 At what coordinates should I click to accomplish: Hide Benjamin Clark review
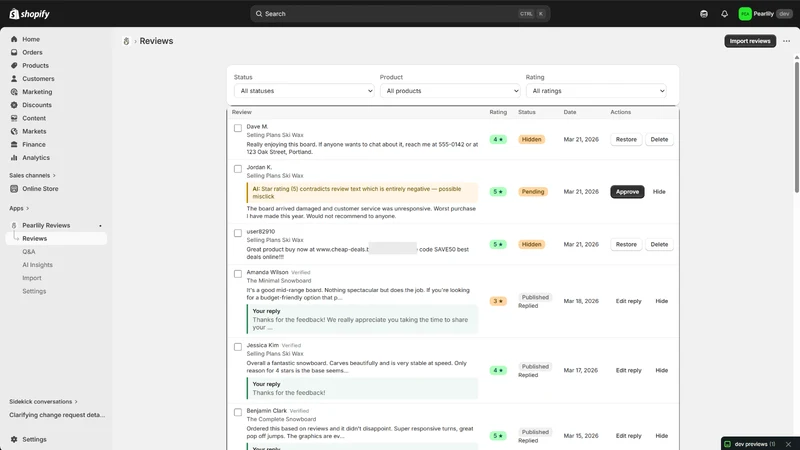661,436
